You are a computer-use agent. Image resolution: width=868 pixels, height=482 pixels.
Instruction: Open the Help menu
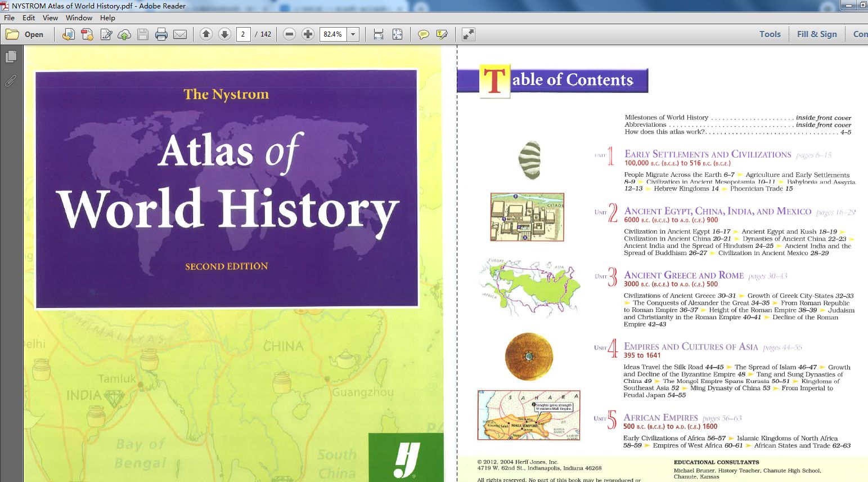[x=107, y=17]
